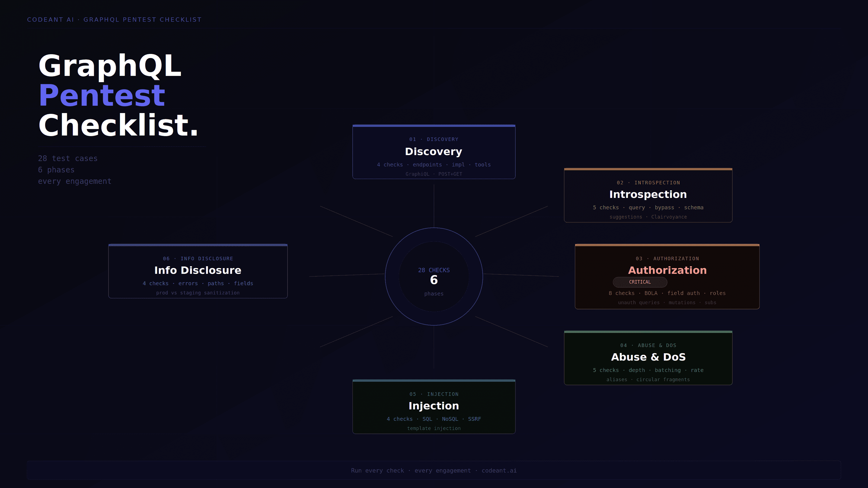Screen dimensions: 868x488
Task: Click the 'prod vs staging sanitization' text
Action: (198, 293)
